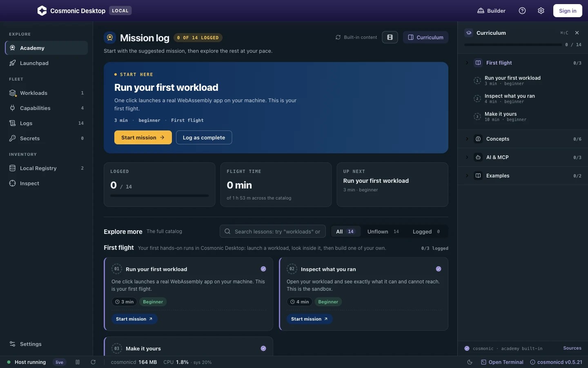Image resolution: width=588 pixels, height=368 pixels.
Task: Click the restart host refresh icon
Action: pos(93,362)
